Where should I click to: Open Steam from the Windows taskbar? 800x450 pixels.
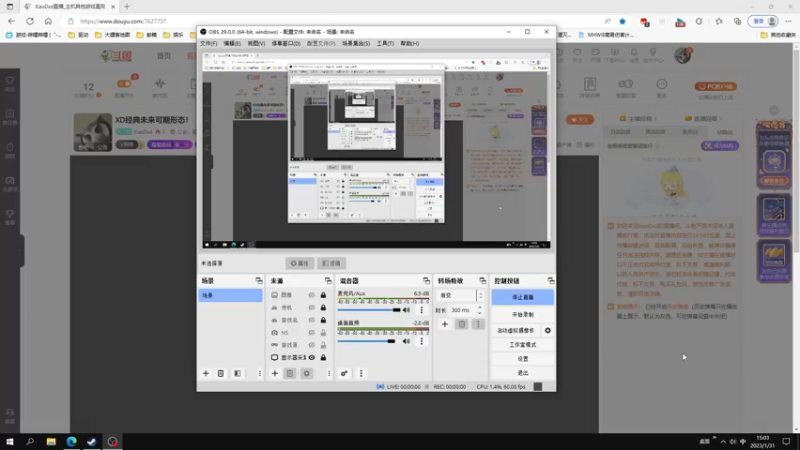coord(92,442)
